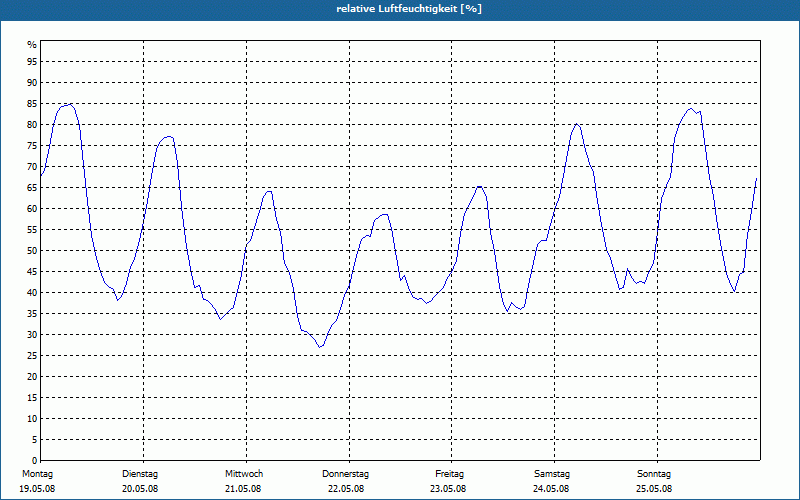Image resolution: width=800 pixels, height=500 pixels.
Task: Click the '5' value on the y-axis
Action: (35, 440)
